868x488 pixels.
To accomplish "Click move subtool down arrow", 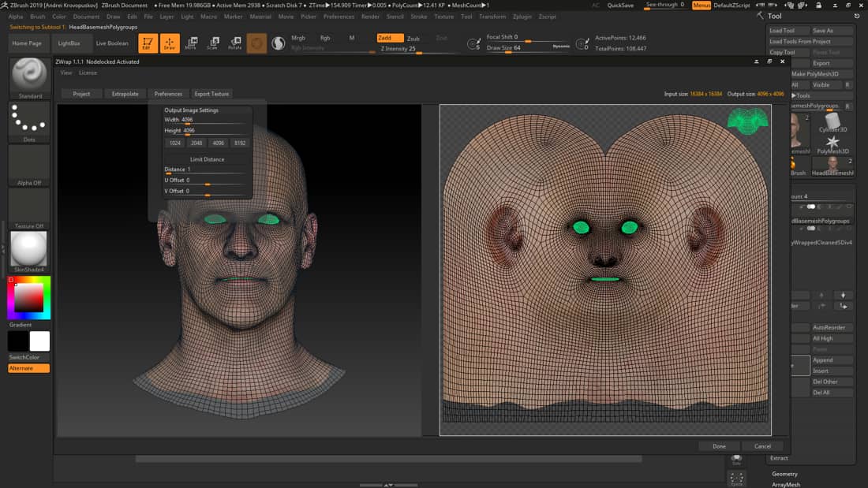I will [843, 295].
